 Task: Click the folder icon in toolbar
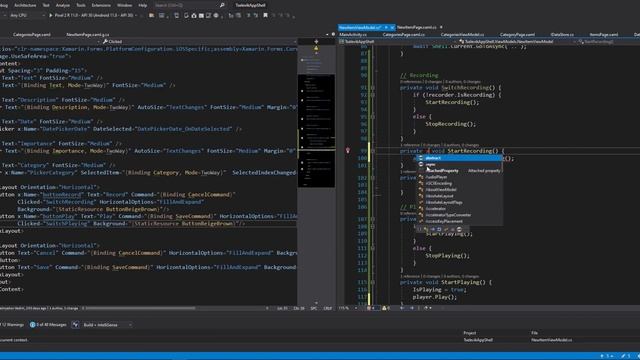coord(151,15)
